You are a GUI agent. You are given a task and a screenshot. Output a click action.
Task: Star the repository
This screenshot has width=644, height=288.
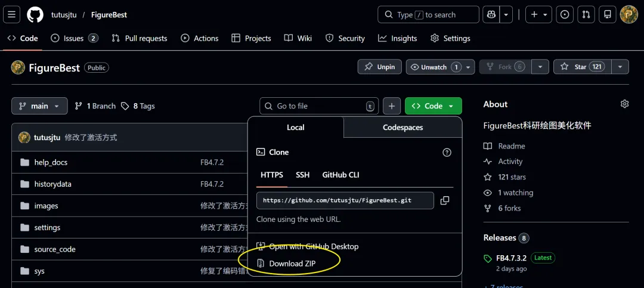point(583,67)
